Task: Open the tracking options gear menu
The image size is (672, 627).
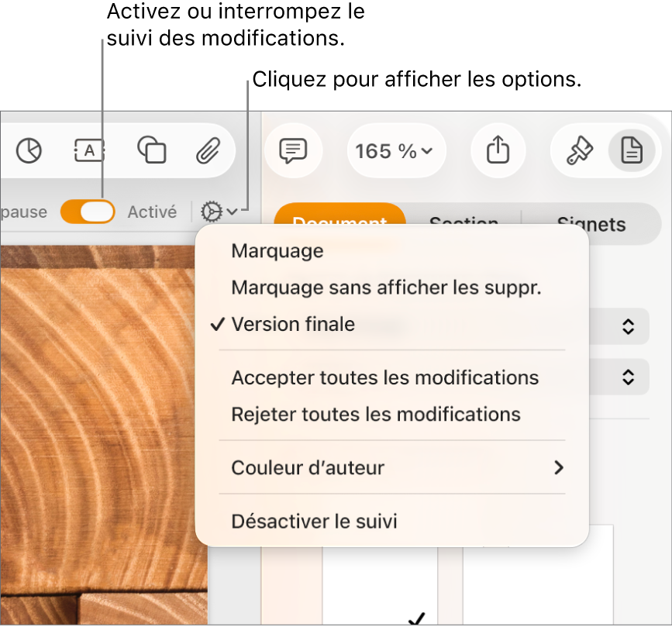Action: pyautogui.click(x=219, y=212)
